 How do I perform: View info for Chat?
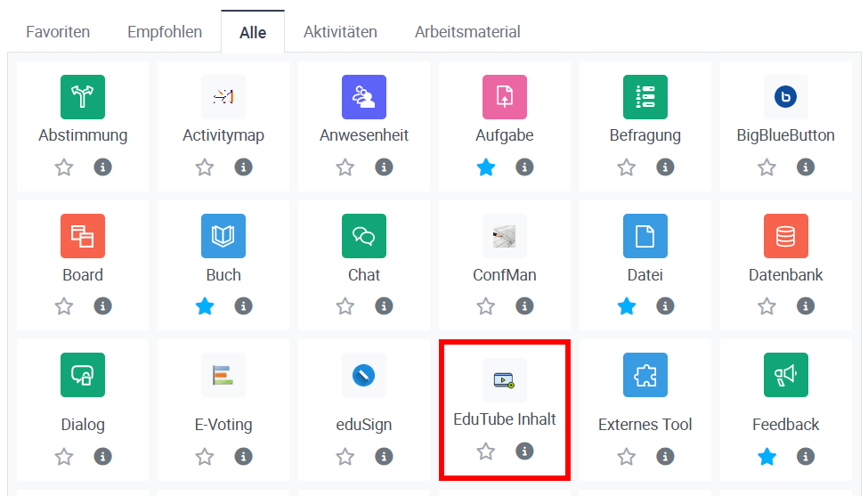(384, 305)
